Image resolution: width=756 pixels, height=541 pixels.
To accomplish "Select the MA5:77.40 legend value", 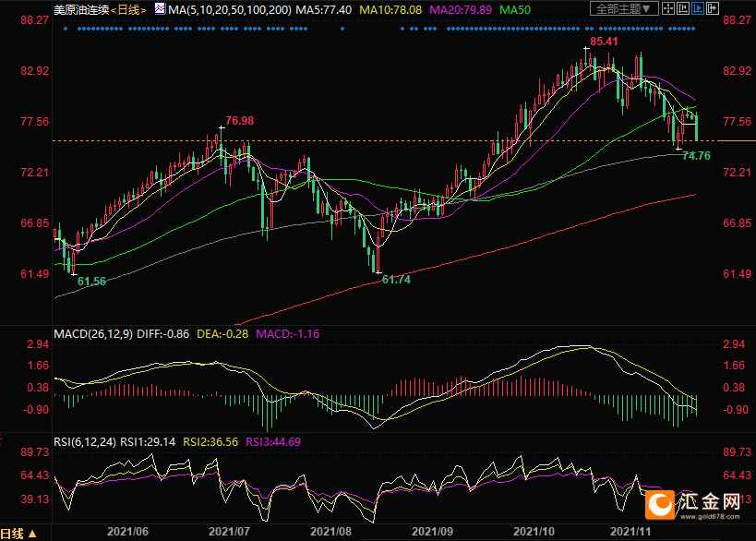I will tap(323, 9).
